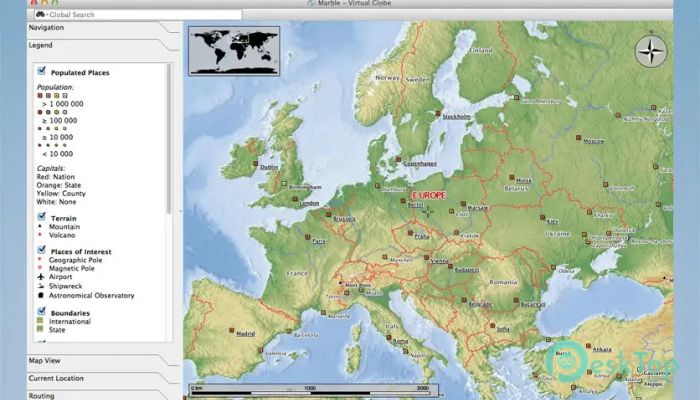
Task: Click the Roma city label
Action: pyautogui.click(x=400, y=342)
